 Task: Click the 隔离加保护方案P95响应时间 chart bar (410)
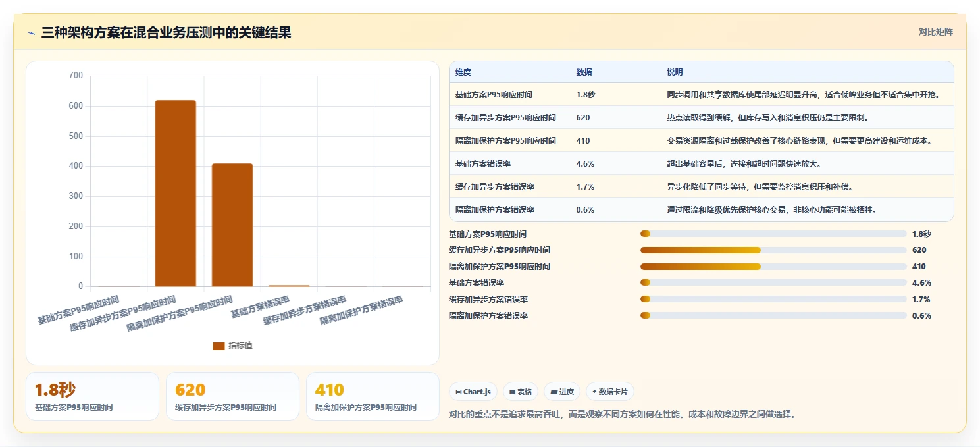(232, 225)
